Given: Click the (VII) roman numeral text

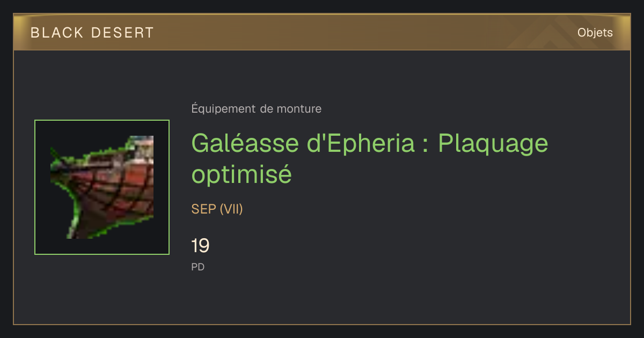Looking at the screenshot, I should (231, 209).
